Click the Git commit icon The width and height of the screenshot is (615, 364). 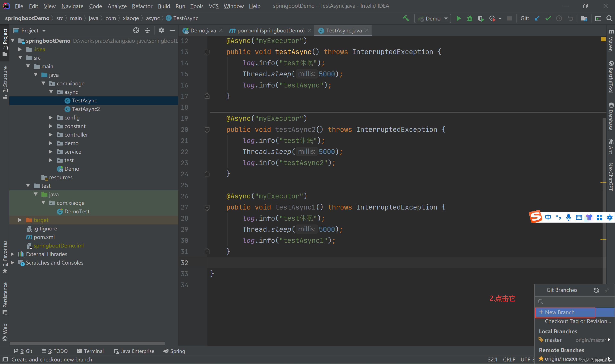point(548,18)
